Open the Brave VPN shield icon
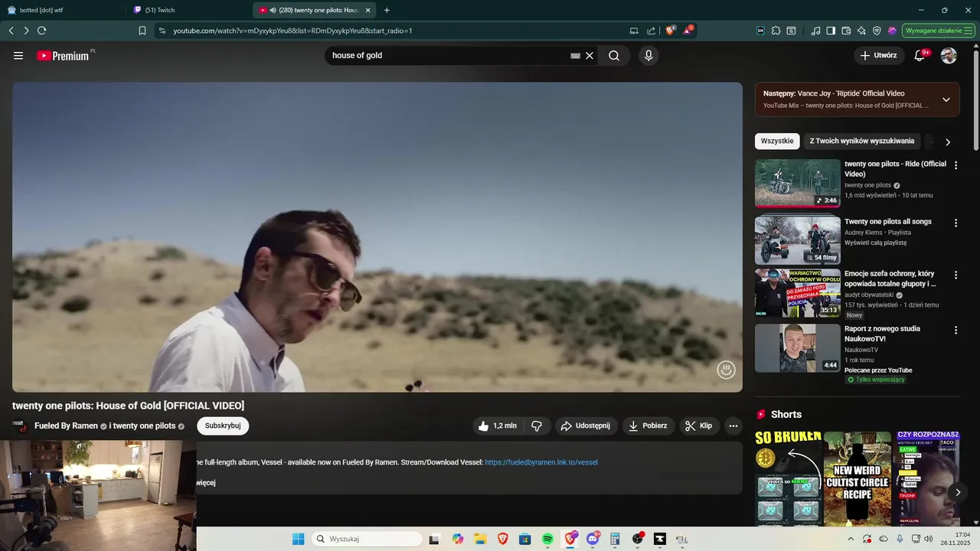This screenshot has height=551, width=980. [877, 31]
